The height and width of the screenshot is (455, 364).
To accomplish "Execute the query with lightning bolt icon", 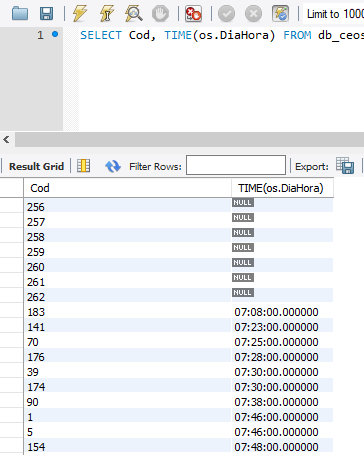I will coord(80,14).
